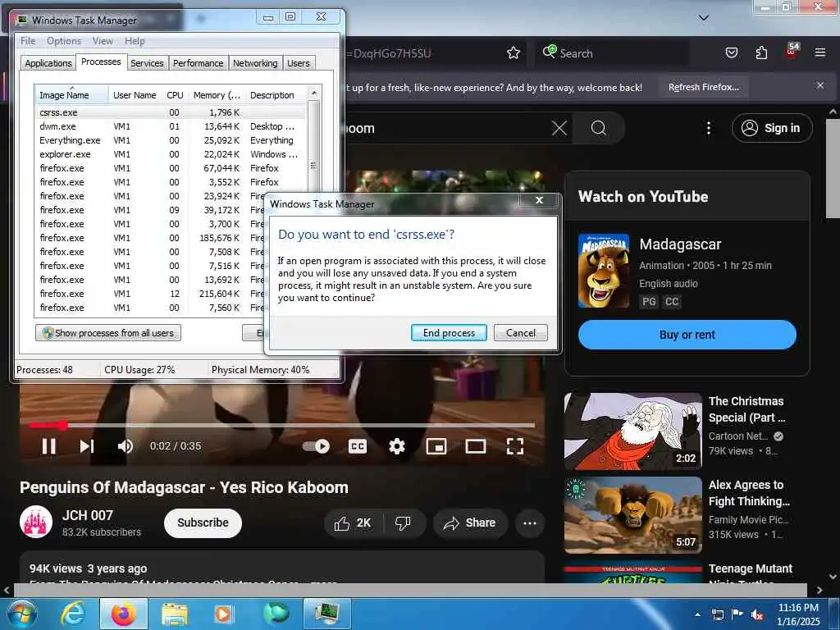Skip to next video in player

pyautogui.click(x=87, y=446)
